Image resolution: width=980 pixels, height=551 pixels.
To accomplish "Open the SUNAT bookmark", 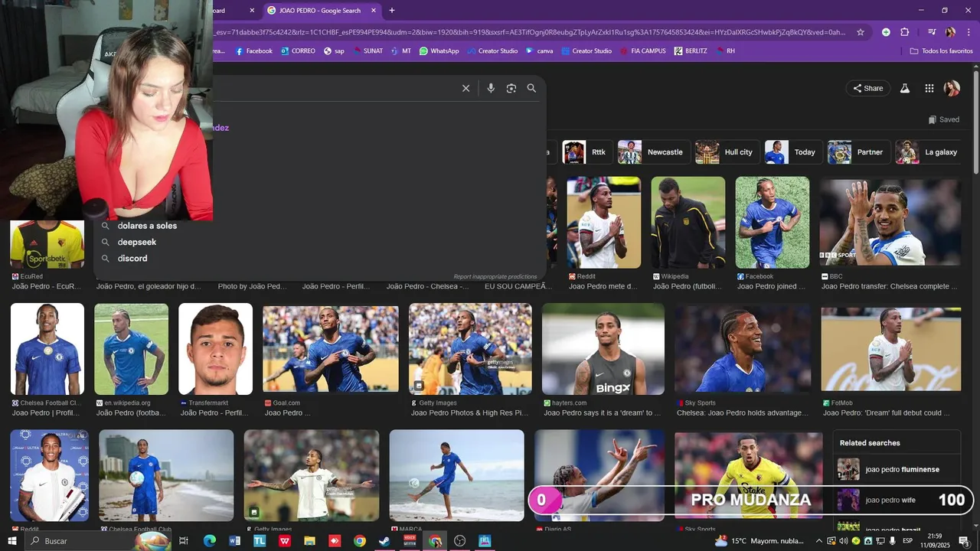I will 367,51.
